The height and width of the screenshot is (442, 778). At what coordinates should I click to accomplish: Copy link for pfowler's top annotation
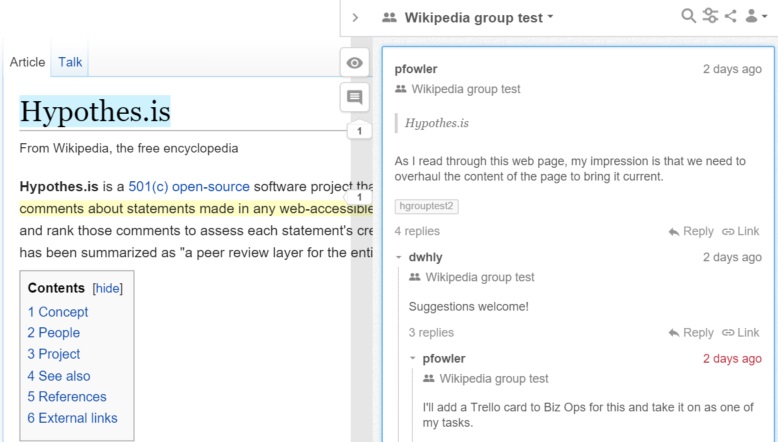[x=740, y=231]
